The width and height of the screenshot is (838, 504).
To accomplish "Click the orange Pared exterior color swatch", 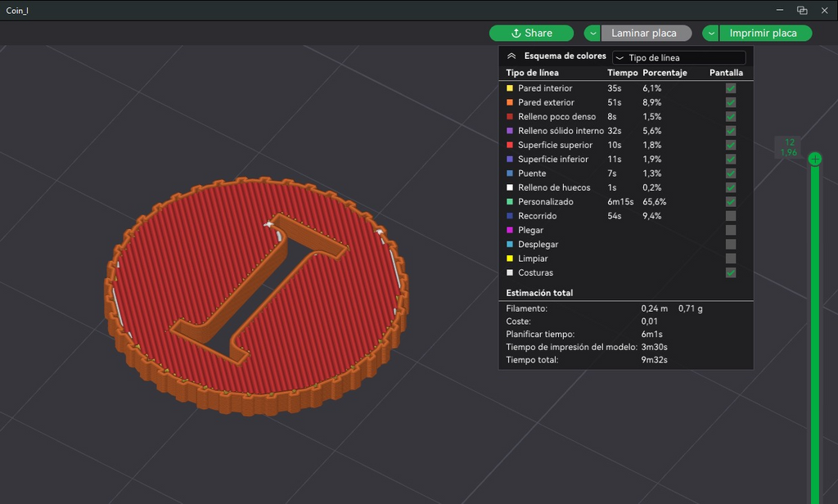I will (510, 102).
